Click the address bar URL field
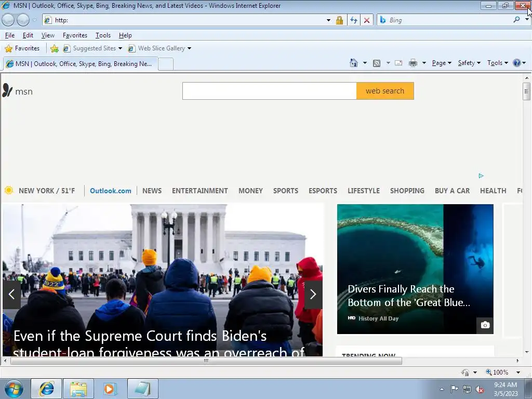This screenshot has height=399, width=532. coord(189,20)
